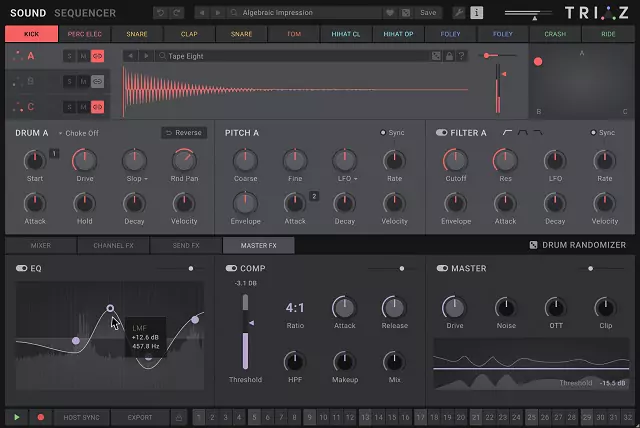Select the low-pass filter shape icon
Screen dimensions: 640x428
tap(538, 133)
